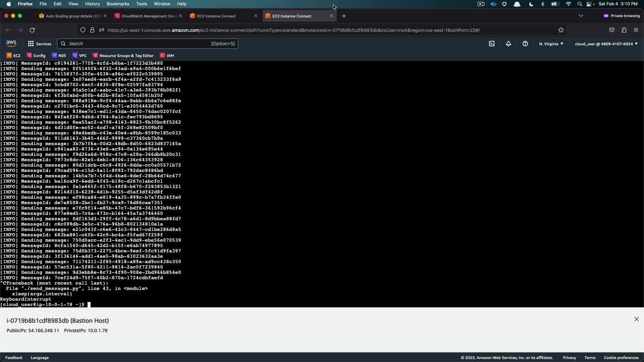
Task: Expand the cloud_user account dropdown
Action: 606,44
